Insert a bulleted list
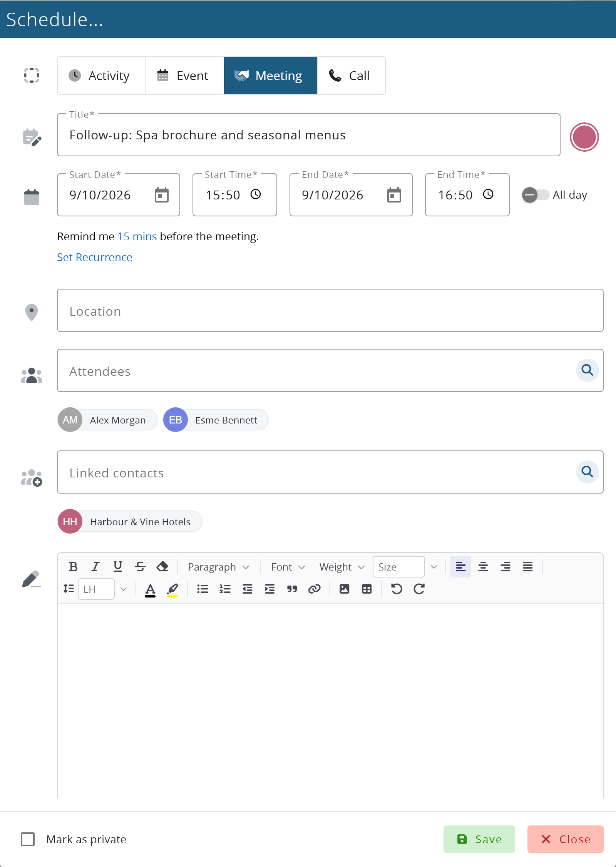This screenshot has height=867, width=616. [203, 589]
